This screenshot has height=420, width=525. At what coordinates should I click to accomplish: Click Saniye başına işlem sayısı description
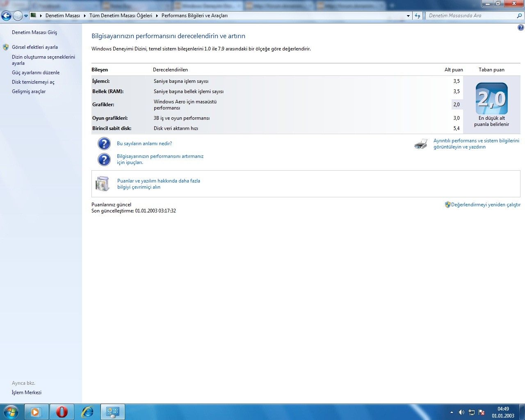point(181,81)
